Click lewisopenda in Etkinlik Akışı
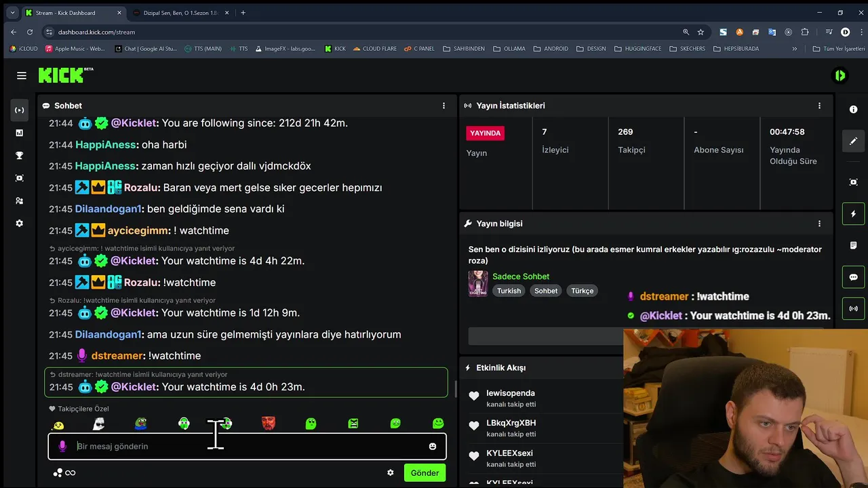 pyautogui.click(x=511, y=393)
